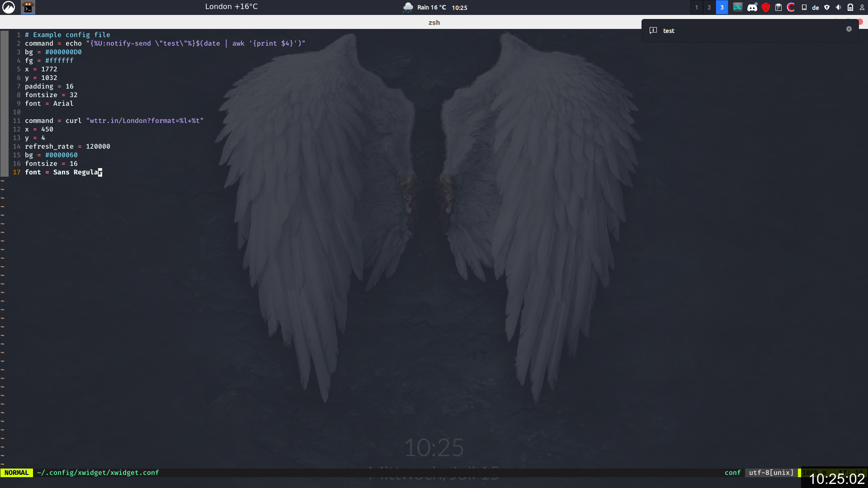This screenshot has height=488, width=868.
Task: Click the vault shield tray icon
Action: click(827, 7)
